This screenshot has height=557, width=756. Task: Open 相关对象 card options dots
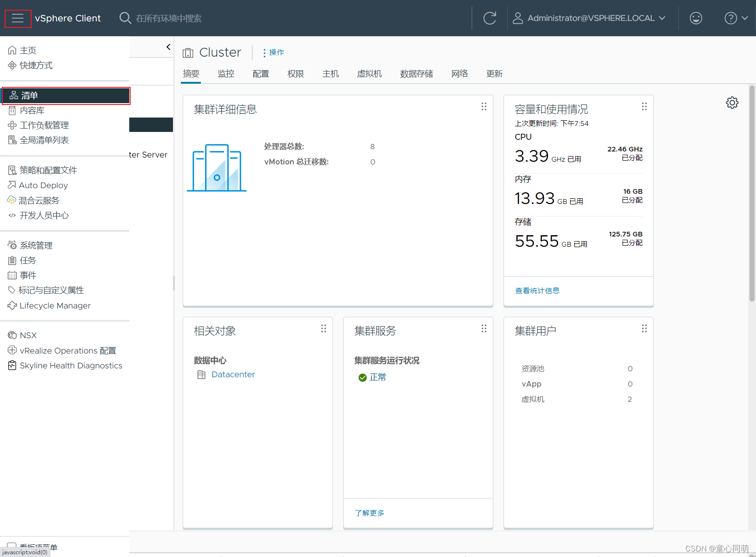[324, 328]
